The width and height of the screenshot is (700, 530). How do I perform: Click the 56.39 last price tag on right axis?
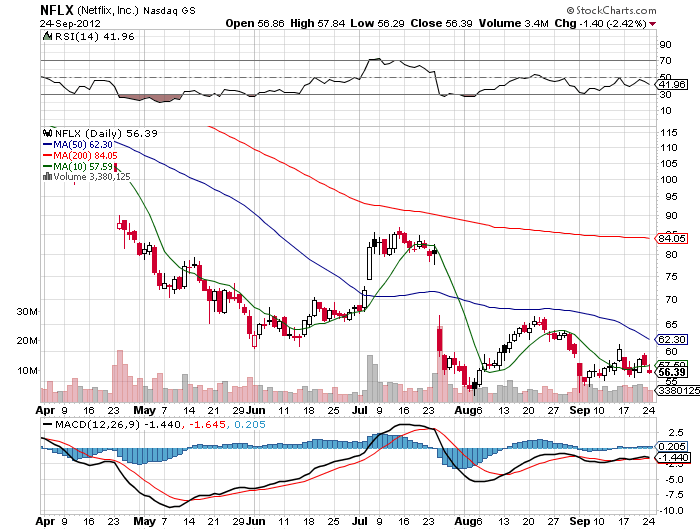[671, 372]
